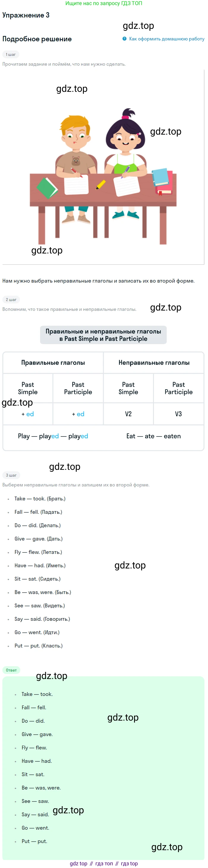The width and height of the screenshot is (208, 868).
Task: Click 'Take — took. (Брать.)' list item
Action: [40, 499]
